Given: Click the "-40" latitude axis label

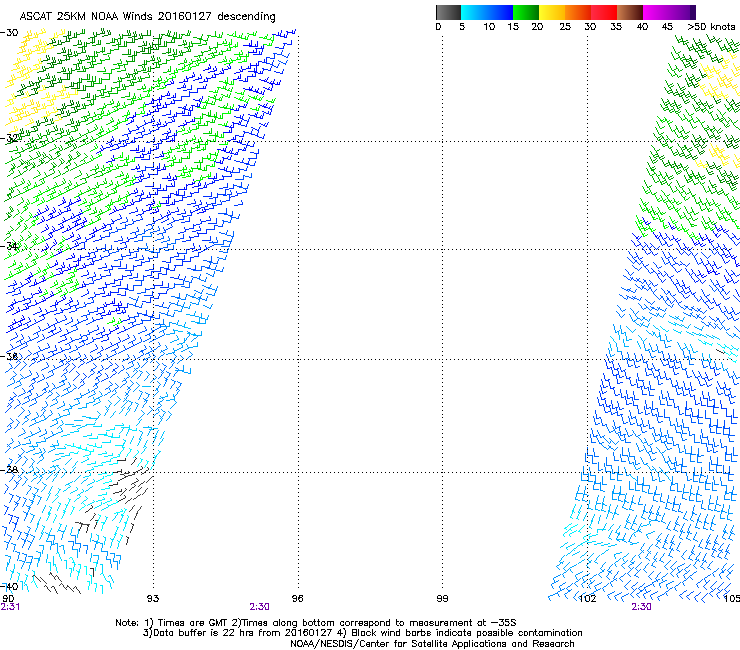Looking at the screenshot, I should 9,586.
